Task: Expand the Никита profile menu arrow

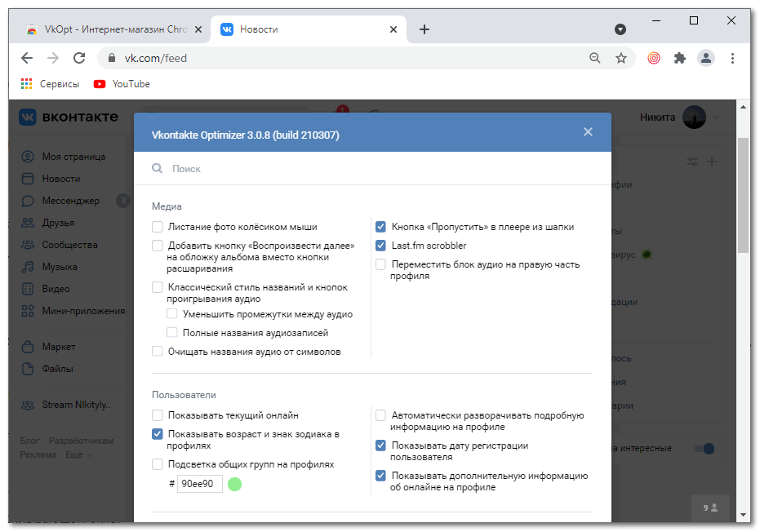Action: point(715,117)
